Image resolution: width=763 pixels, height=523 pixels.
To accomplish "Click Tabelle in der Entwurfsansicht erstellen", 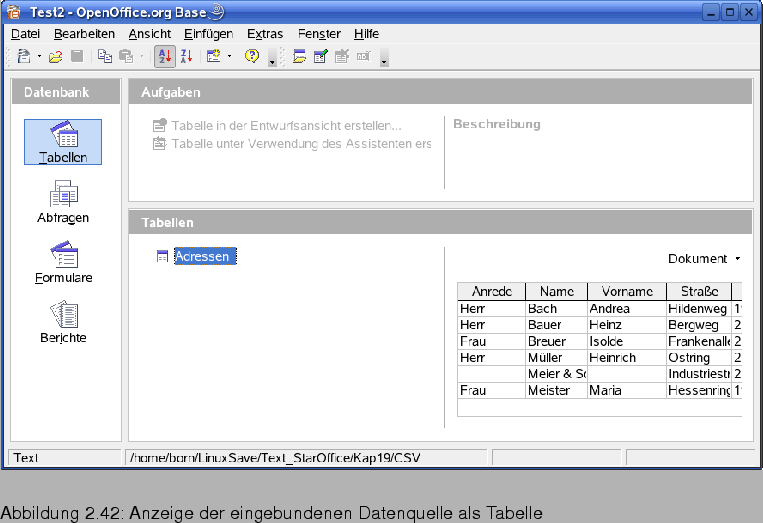I will (277, 126).
